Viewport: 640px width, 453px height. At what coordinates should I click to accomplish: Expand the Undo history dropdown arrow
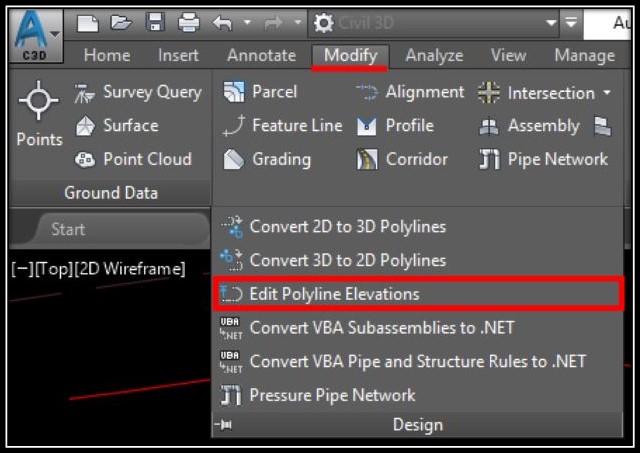pyautogui.click(x=247, y=22)
